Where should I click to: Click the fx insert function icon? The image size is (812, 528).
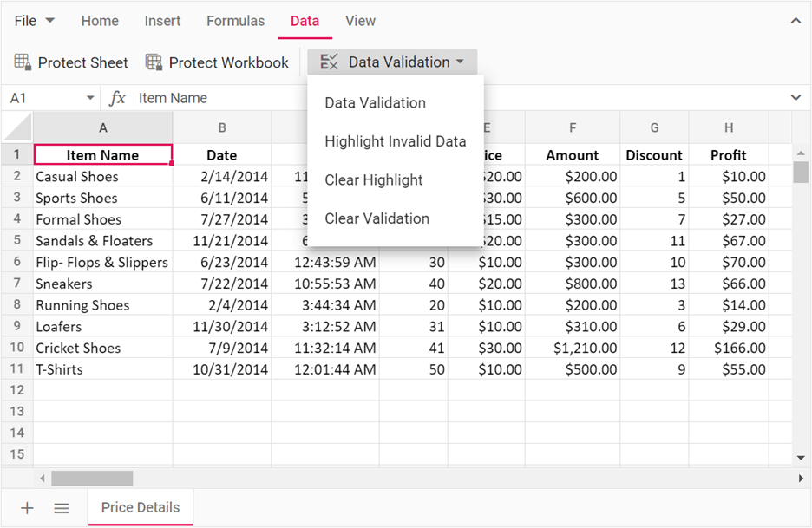[117, 98]
